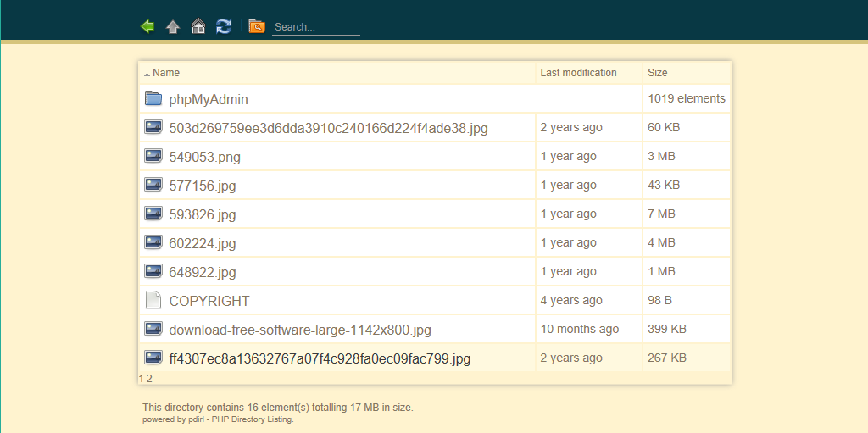The height and width of the screenshot is (433, 868).
Task: Open the home directory icon
Action: (198, 26)
